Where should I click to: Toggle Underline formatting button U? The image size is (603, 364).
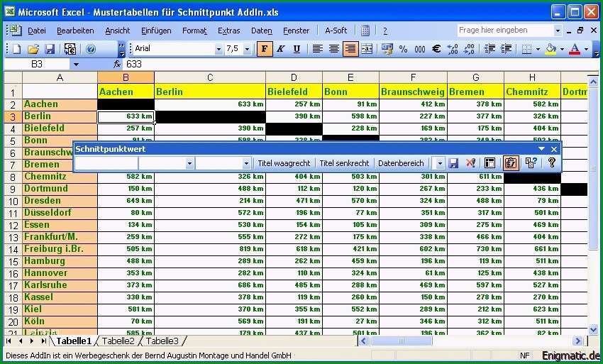[297, 49]
